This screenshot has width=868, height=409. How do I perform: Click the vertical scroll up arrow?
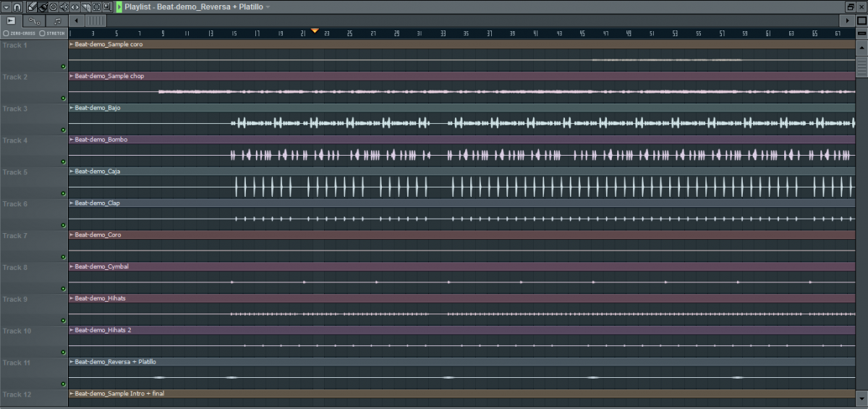coord(861,48)
